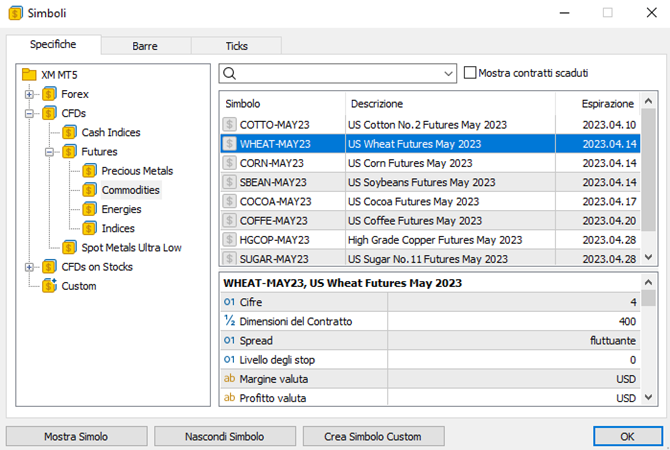Expand the CFDs on Stocks node

29,267
